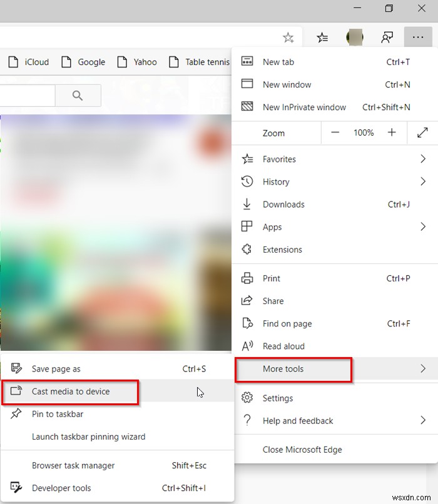Image resolution: width=438 pixels, height=504 pixels.
Task: Increase zoom with plus button
Action: coord(392,133)
